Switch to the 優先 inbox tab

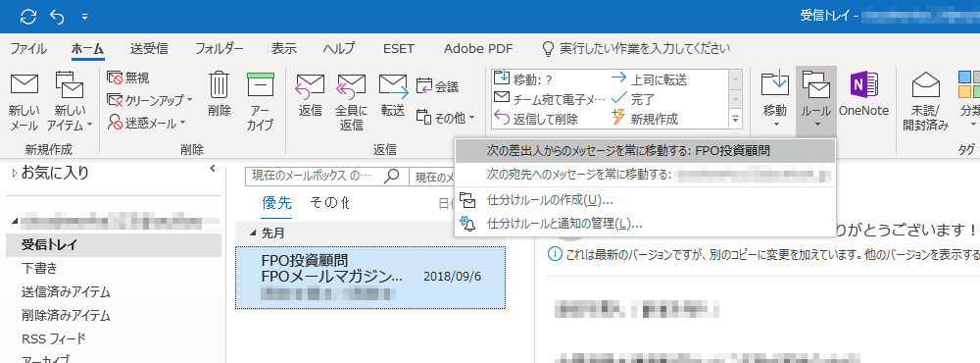click(277, 203)
